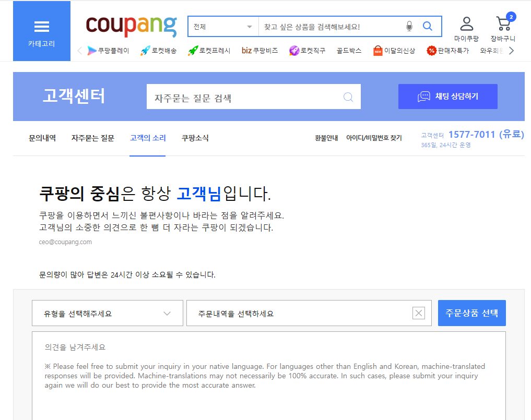Open 로켓프레시 shortcut
This screenshot has width=531, height=420.
click(209, 51)
